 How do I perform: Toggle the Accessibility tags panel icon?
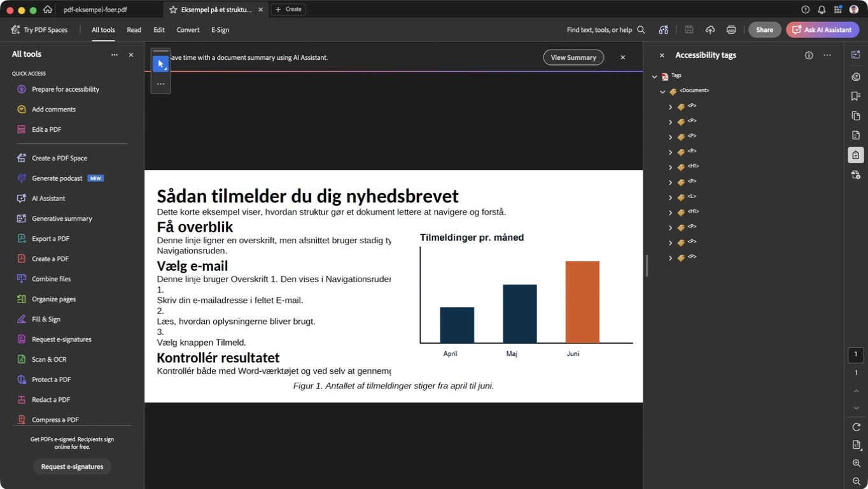pyautogui.click(x=856, y=155)
